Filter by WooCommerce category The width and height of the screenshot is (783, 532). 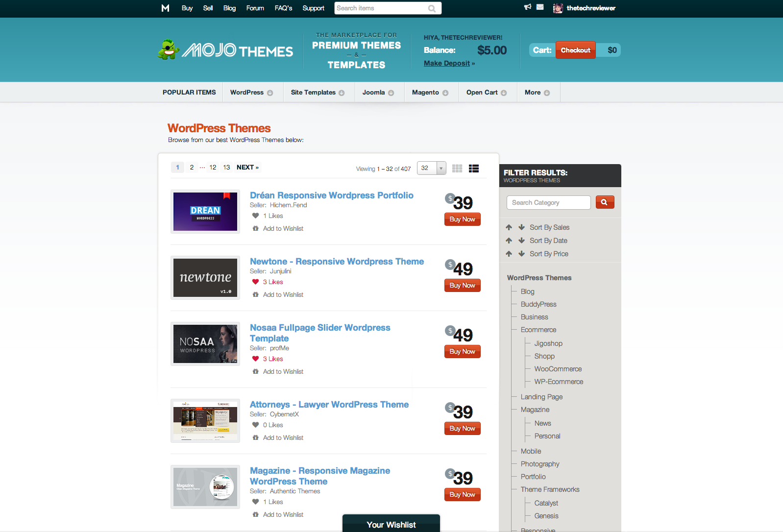558,369
